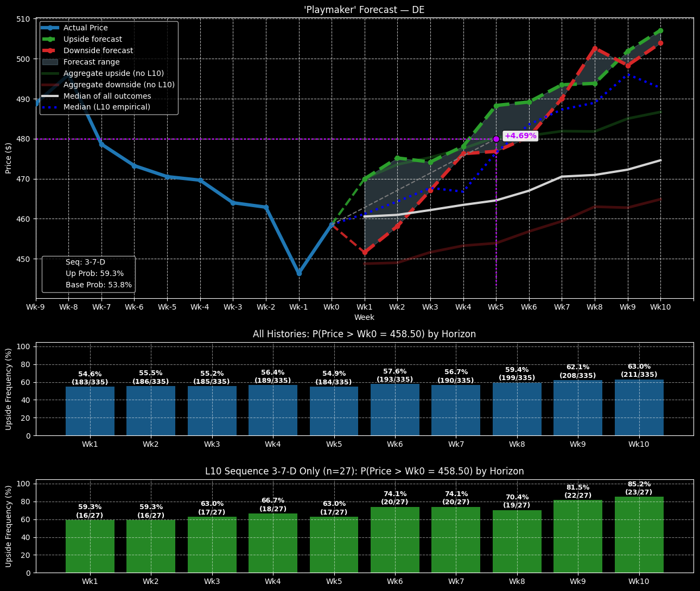Click the Price ($) axis label

pos(8,158)
